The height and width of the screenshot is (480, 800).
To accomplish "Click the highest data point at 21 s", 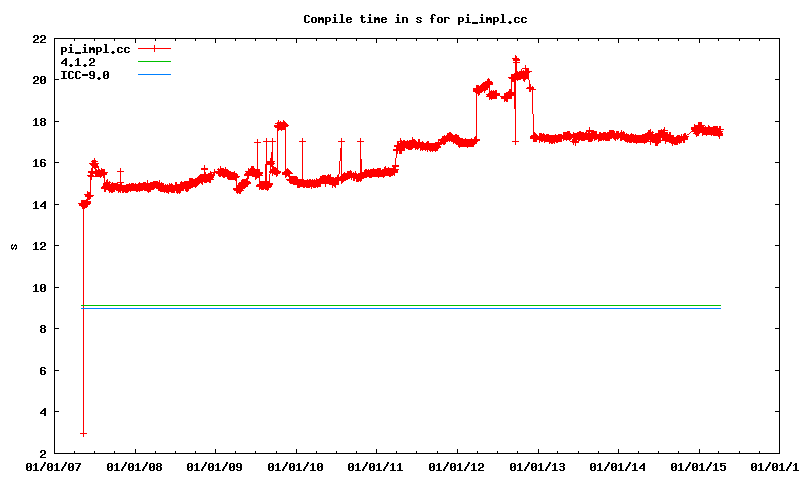I will 516,60.
